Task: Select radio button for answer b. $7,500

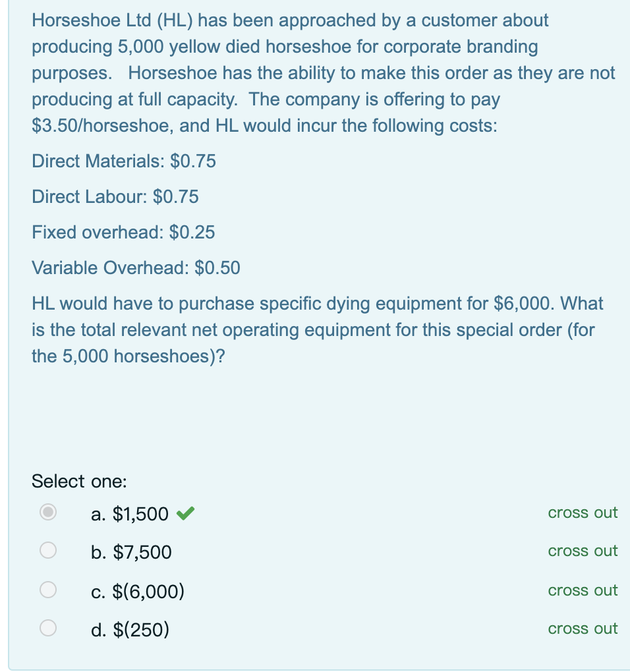Action: click(47, 549)
